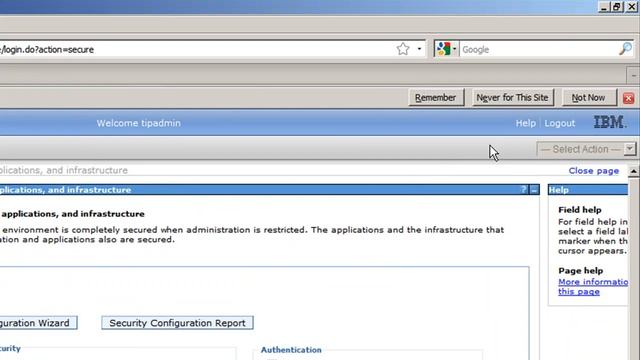Click the page scrollbar up arrow
640x360 pixels.
coord(633,171)
